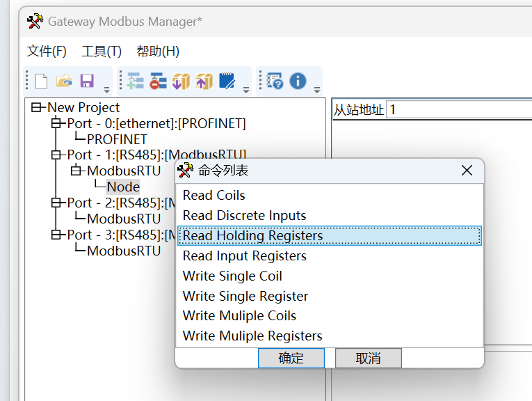Select Read Input Registers command
Viewport: 532px width, 401px height.
coord(330,255)
